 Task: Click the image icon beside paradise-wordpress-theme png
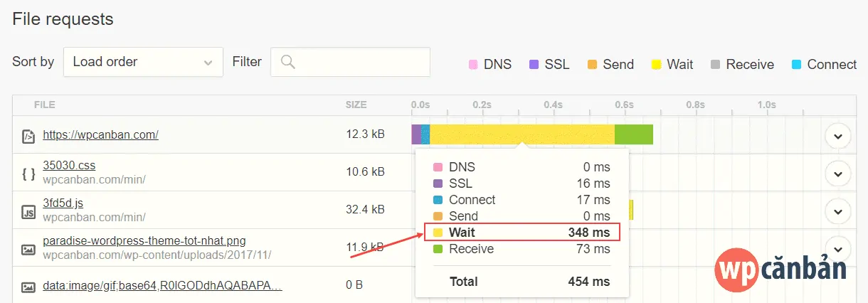pyautogui.click(x=28, y=249)
